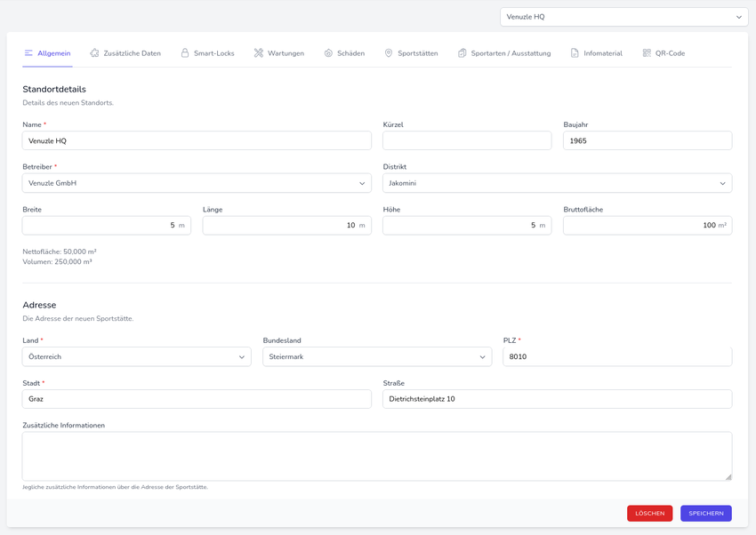Viewport: 756px width, 535px height.
Task: Select the Sportstätten tab
Action: pos(411,53)
